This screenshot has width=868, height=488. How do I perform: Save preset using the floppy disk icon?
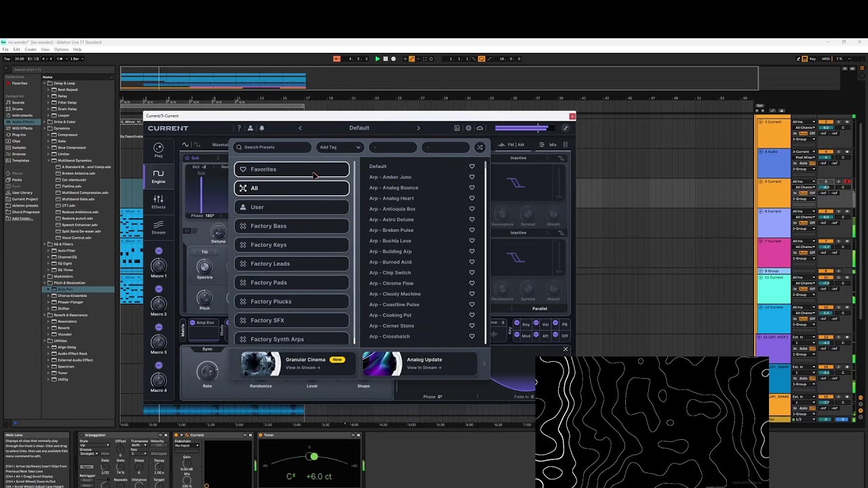(x=457, y=128)
